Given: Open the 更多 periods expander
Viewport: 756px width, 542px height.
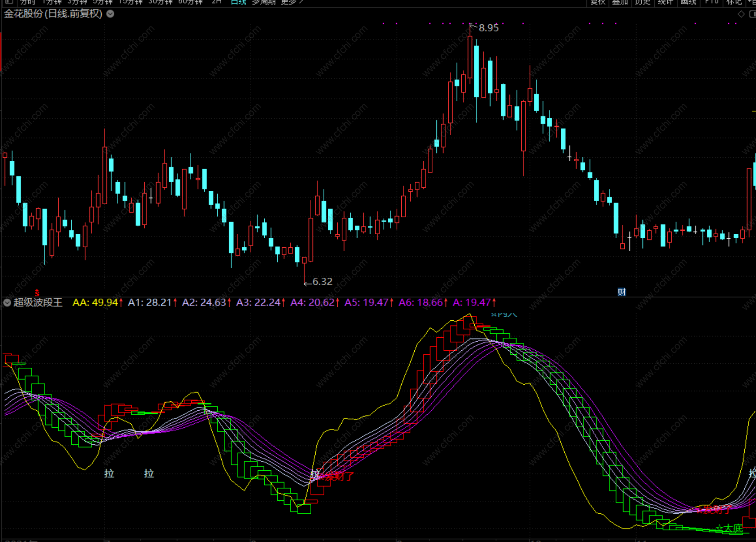Looking at the screenshot, I should (292, 2).
